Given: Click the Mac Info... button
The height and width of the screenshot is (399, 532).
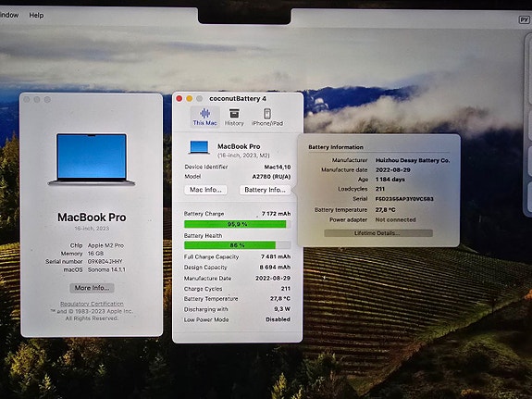Looking at the screenshot, I should pos(205,190).
